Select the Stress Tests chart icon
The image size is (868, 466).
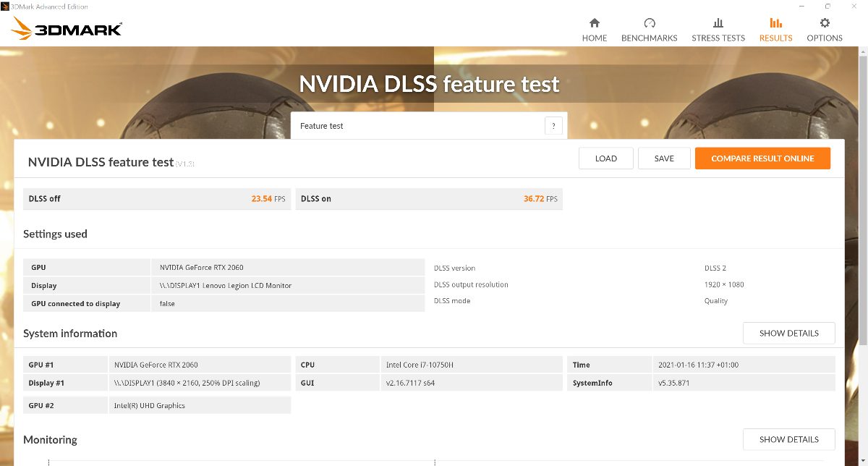(718, 23)
